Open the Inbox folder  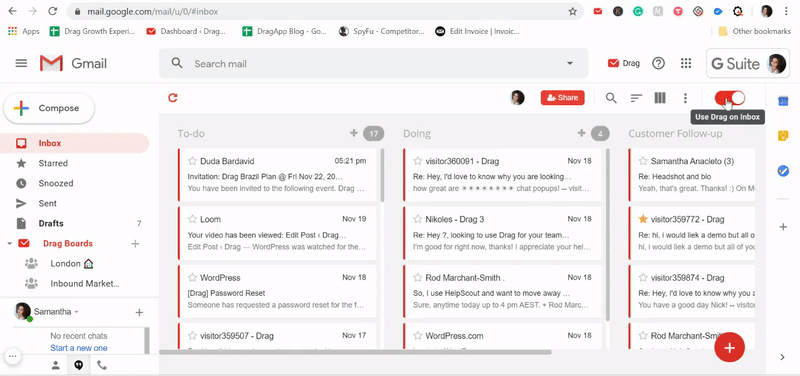tap(74, 143)
